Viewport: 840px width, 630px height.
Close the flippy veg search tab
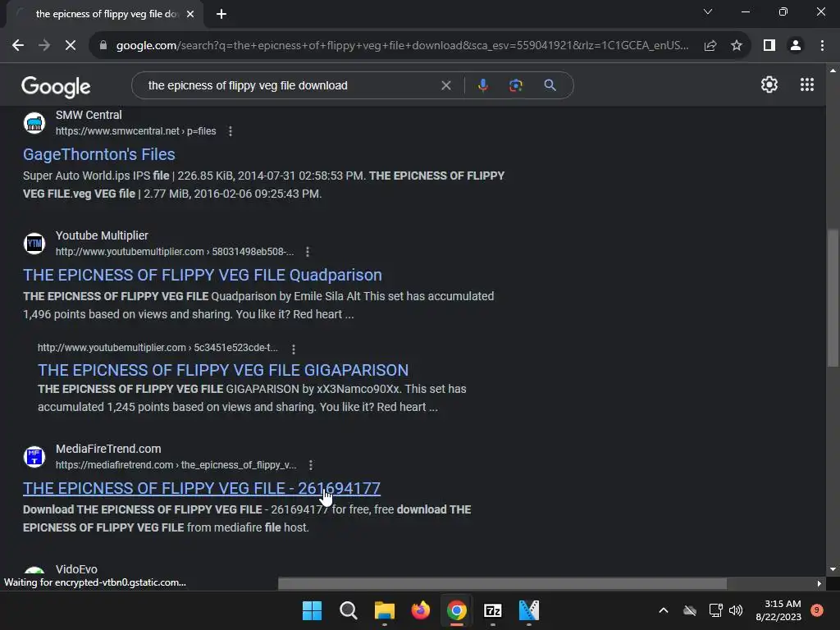click(x=190, y=15)
